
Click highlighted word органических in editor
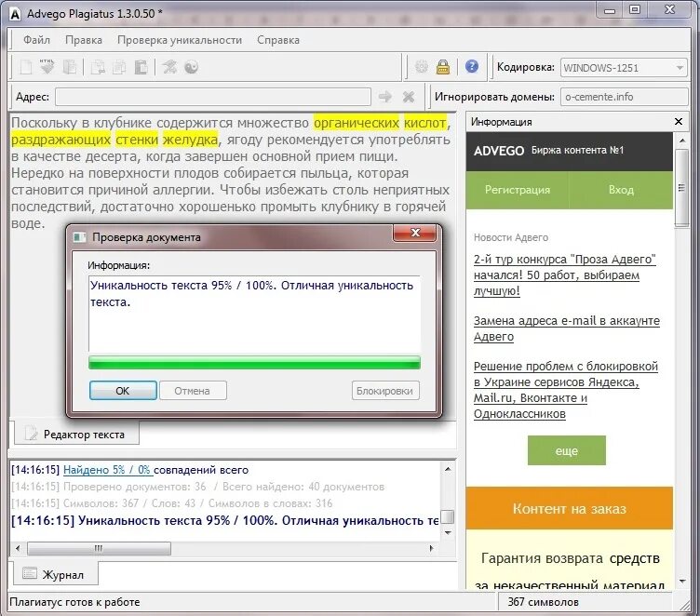coord(357,123)
